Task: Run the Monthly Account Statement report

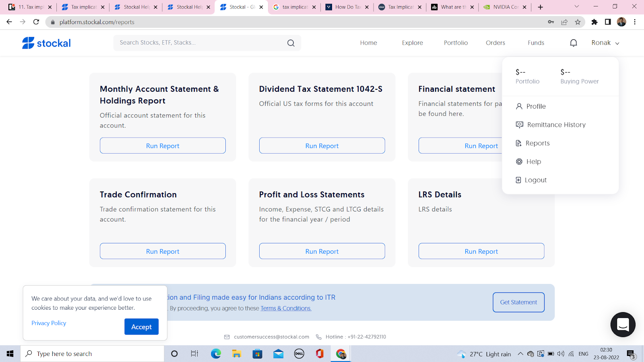Action: [x=163, y=146]
